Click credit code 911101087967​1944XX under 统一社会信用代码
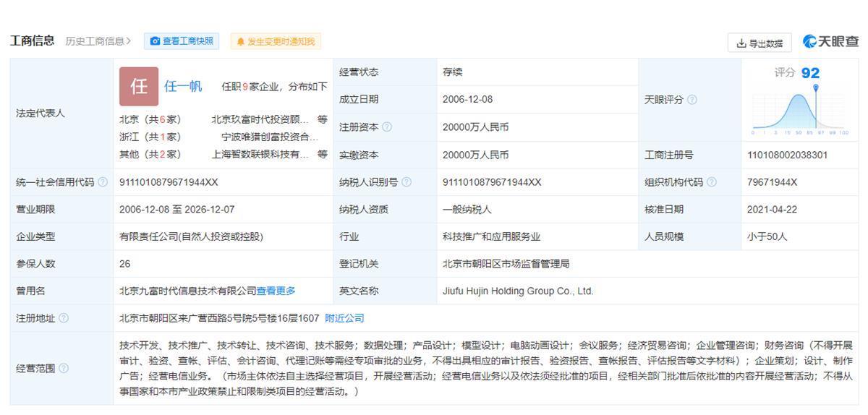Screen dimensions: 868x415 tap(169, 182)
